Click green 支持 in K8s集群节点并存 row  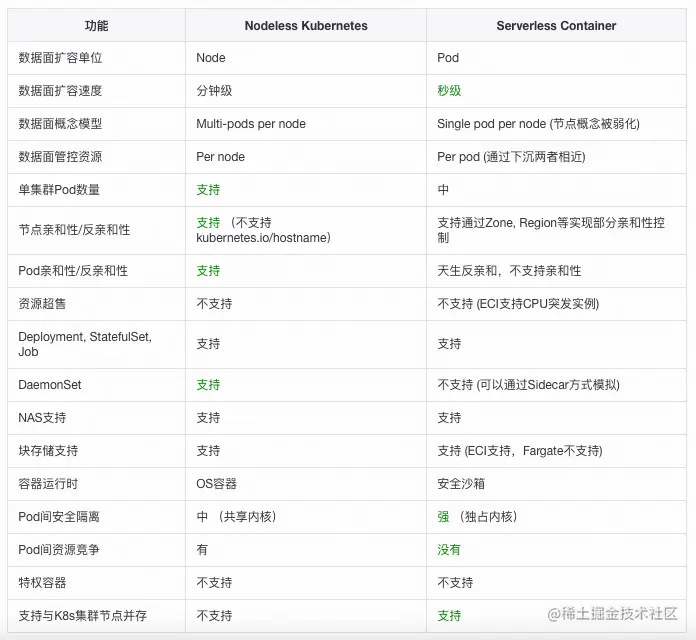click(449, 616)
